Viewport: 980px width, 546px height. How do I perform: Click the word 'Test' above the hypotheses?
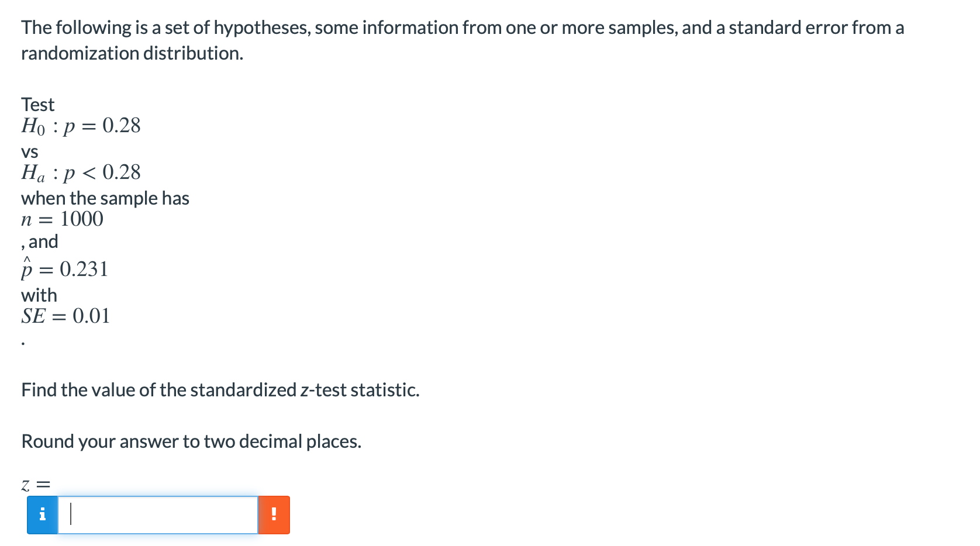[37, 105]
